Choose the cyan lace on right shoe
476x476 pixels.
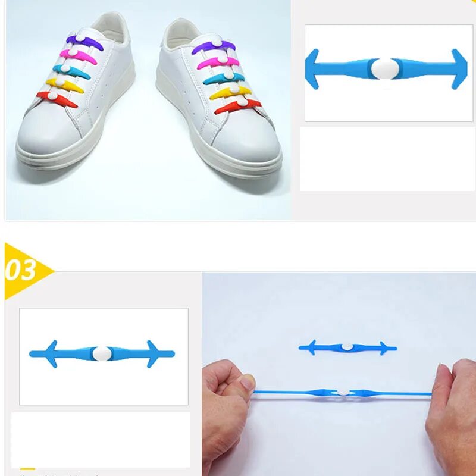point(224,79)
